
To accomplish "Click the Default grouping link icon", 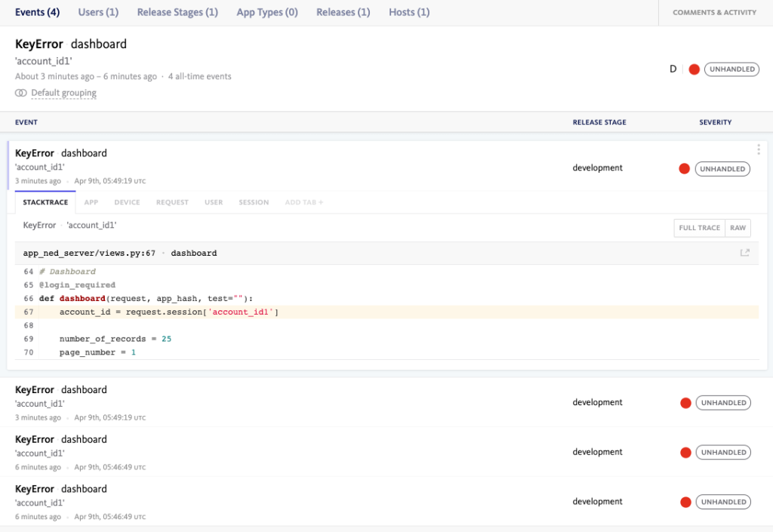I will pyautogui.click(x=20, y=93).
